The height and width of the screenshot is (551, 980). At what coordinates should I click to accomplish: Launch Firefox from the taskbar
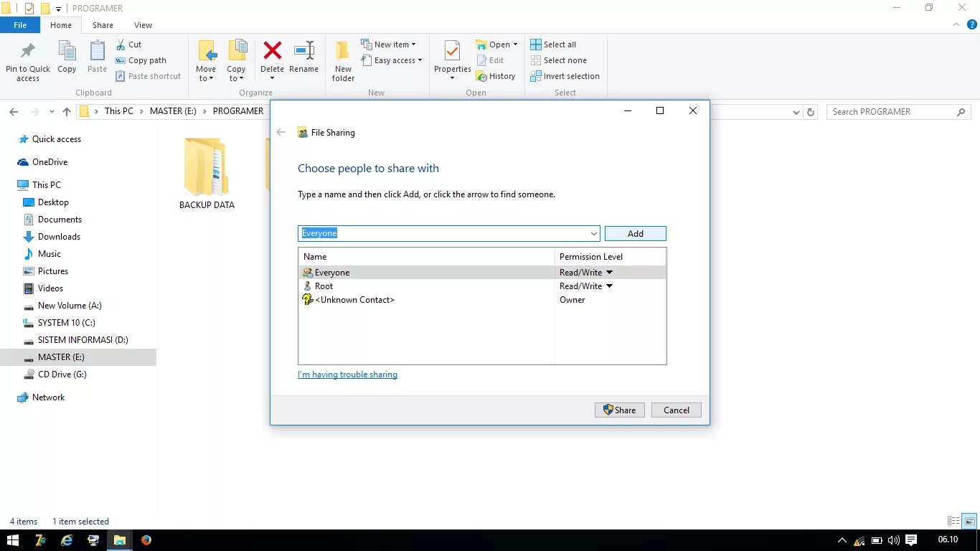click(146, 540)
